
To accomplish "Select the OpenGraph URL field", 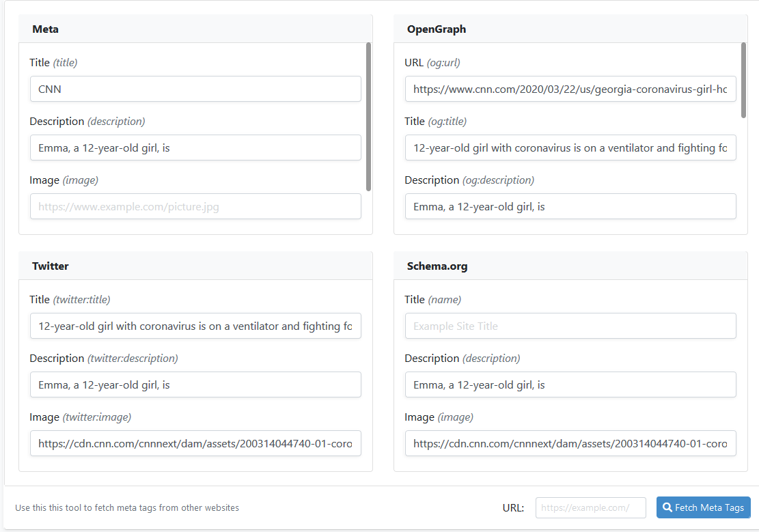I will (x=570, y=89).
